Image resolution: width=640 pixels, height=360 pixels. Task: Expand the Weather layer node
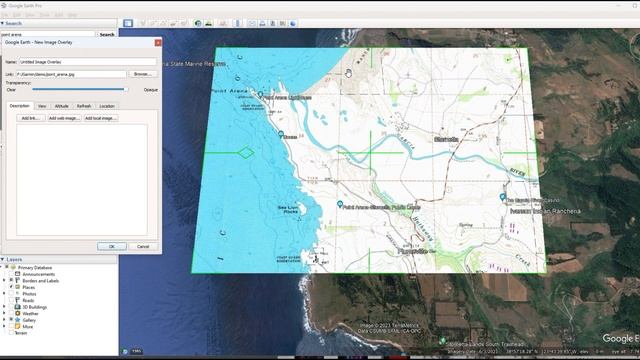[x=4, y=313]
